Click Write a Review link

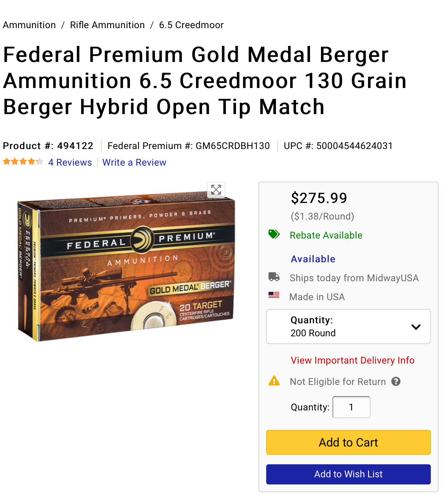[134, 162]
